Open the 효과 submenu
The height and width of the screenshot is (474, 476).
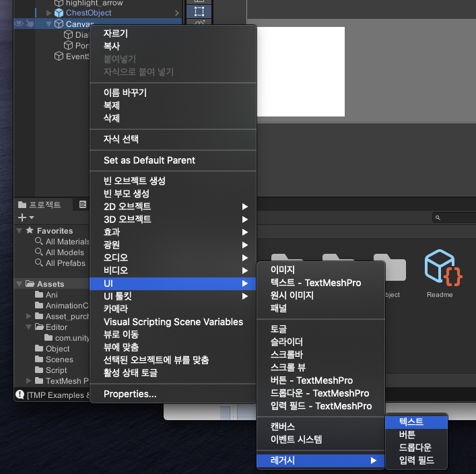173,232
